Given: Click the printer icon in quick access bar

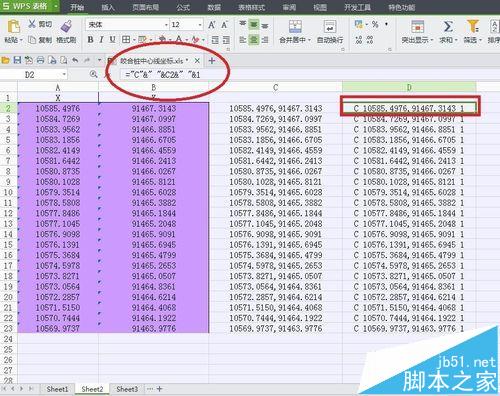Looking at the screenshot, I should coord(40,60).
